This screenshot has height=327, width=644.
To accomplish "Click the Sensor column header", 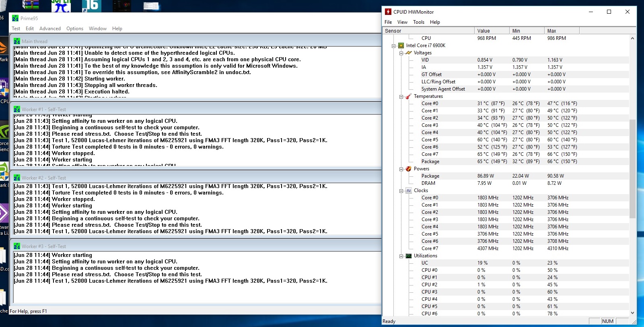I will (428, 31).
